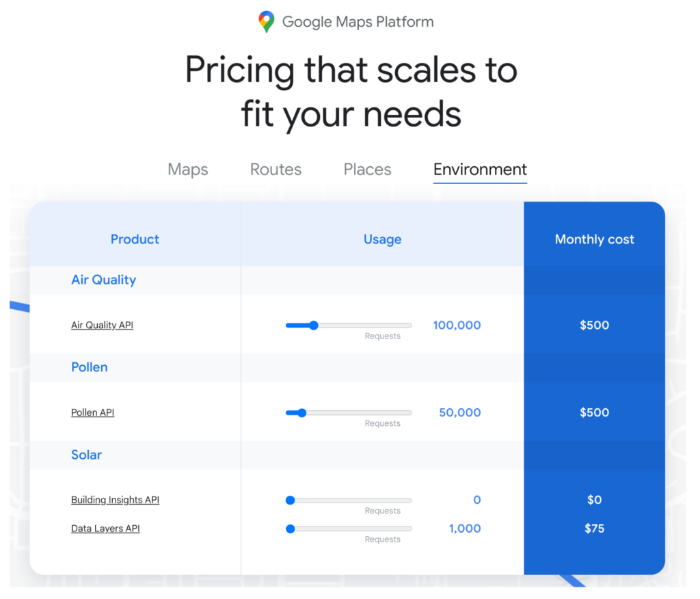Click the Google Maps pin logo
Viewport: 700px width, 599px height.
tap(266, 22)
